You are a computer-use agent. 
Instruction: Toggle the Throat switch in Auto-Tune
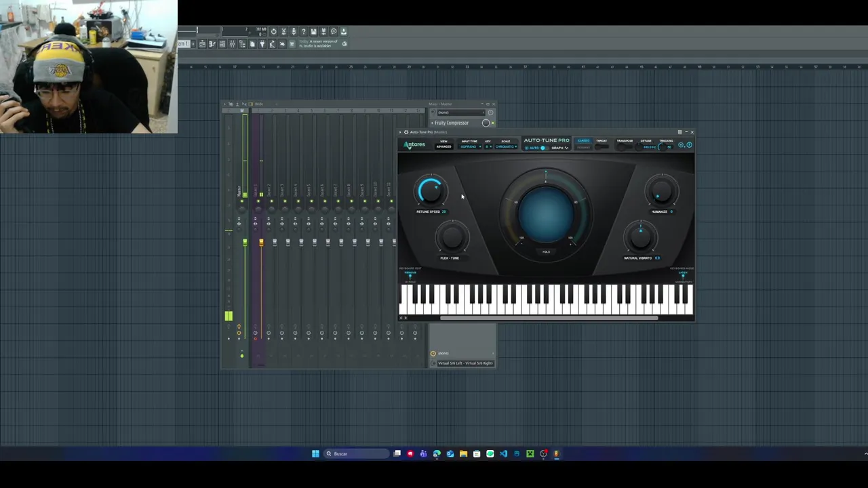click(x=602, y=146)
